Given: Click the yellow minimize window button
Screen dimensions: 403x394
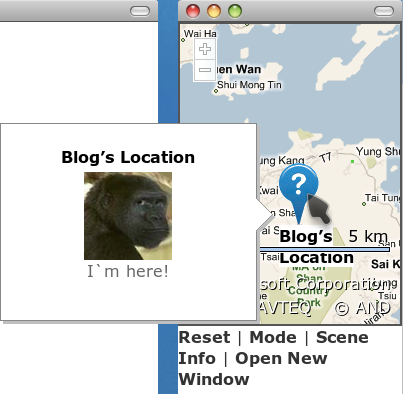Looking at the screenshot, I should click(214, 11).
